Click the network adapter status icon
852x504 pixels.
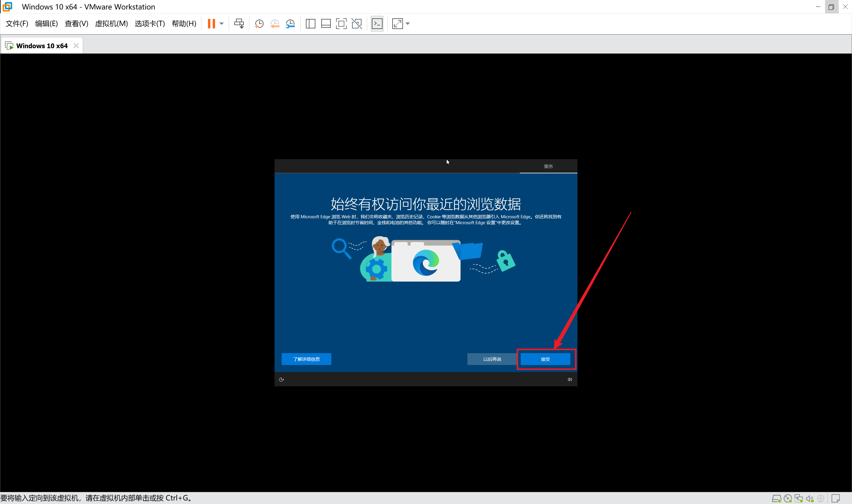point(799,499)
